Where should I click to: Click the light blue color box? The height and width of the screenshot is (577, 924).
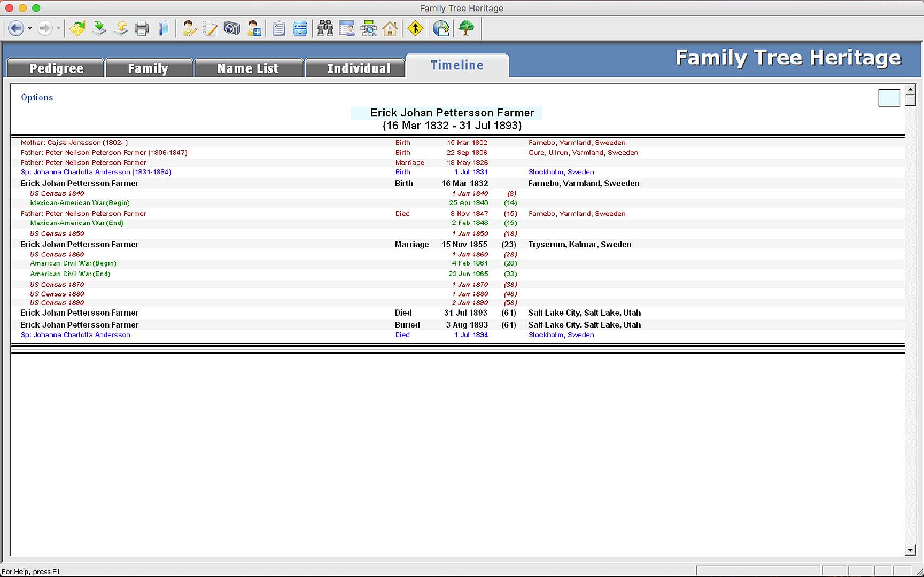[x=889, y=98]
